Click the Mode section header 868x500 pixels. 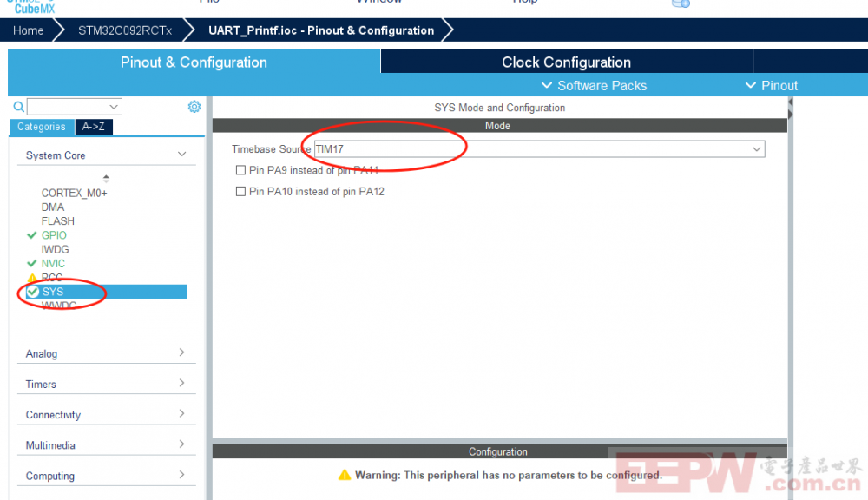click(x=499, y=126)
